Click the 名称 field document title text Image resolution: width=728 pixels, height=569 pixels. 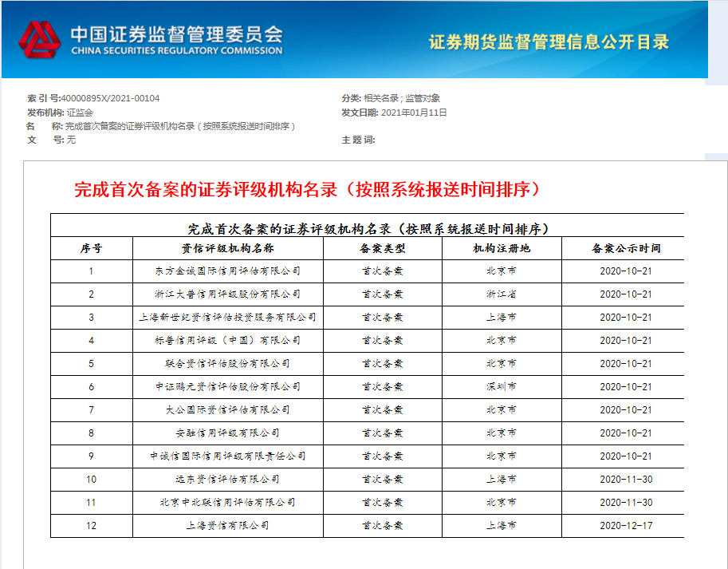180,126
